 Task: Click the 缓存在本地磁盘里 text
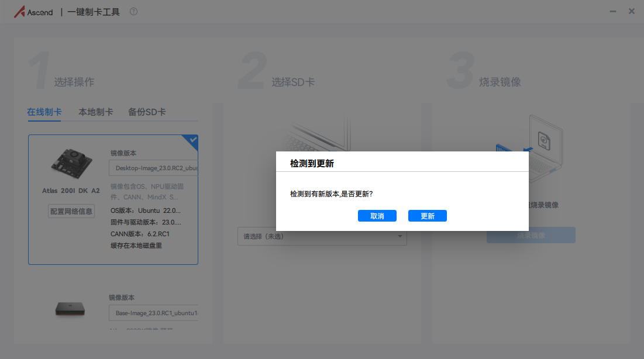[136, 246]
